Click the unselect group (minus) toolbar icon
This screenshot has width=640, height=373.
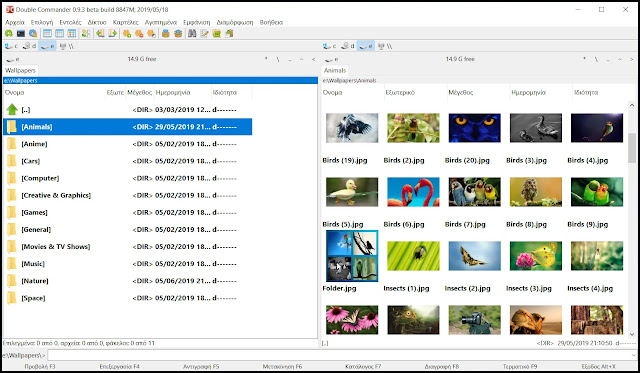click(139, 33)
